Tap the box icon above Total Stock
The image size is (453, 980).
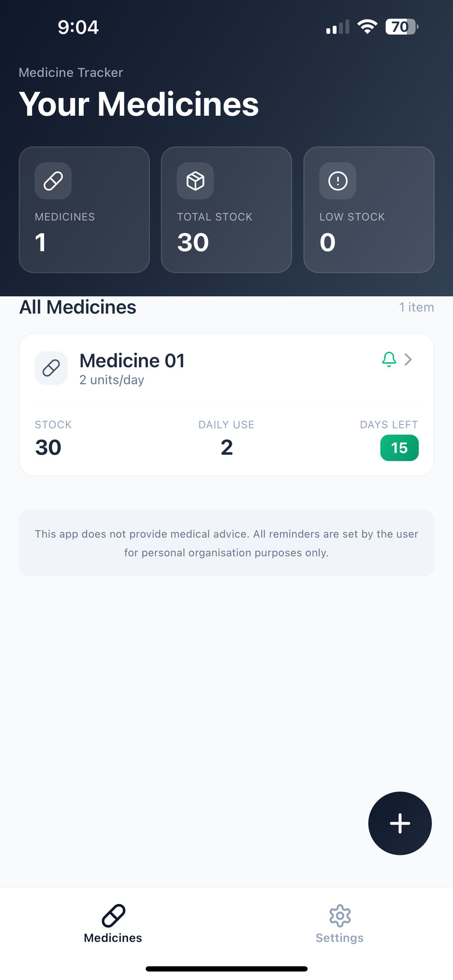[x=195, y=181]
